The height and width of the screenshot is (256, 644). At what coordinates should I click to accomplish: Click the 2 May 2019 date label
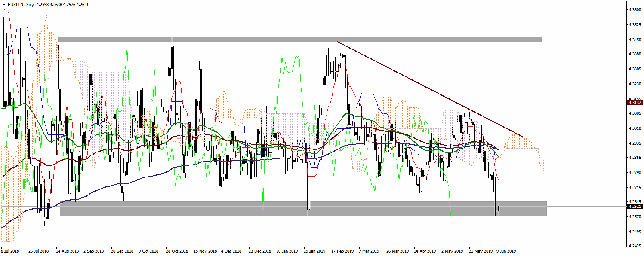(x=453, y=250)
